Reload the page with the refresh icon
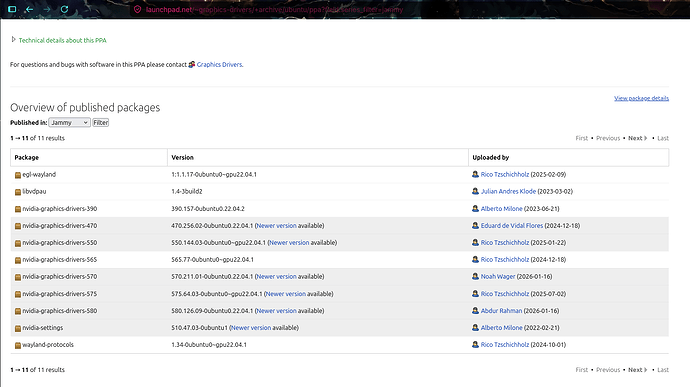 click(64, 9)
